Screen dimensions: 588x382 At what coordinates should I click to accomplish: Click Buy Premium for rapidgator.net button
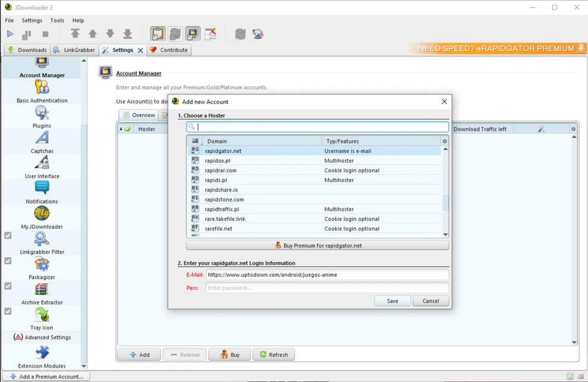(x=317, y=245)
